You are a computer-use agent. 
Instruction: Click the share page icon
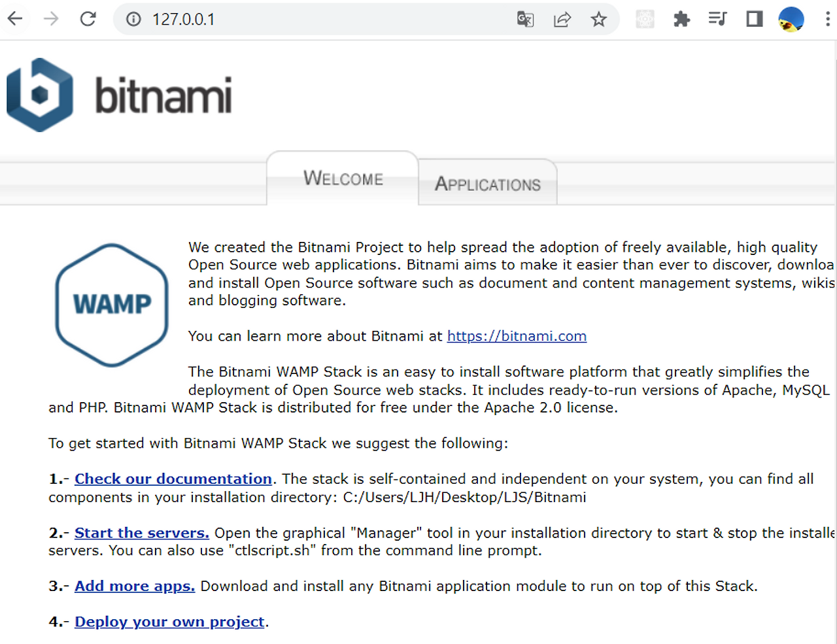point(562,20)
